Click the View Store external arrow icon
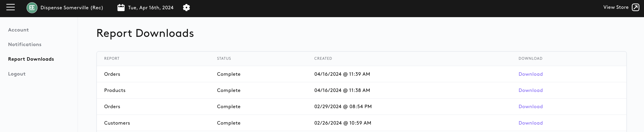The height and width of the screenshot is (132, 644). coord(635,7)
